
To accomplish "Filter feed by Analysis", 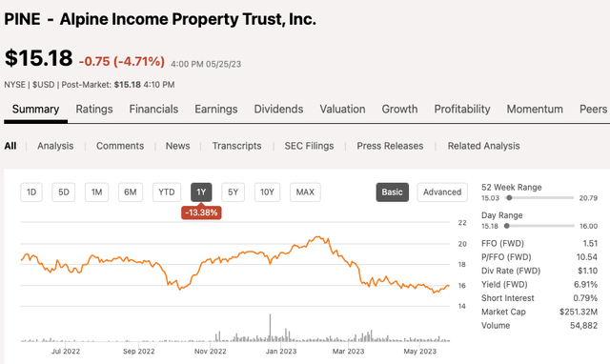I will pos(55,146).
